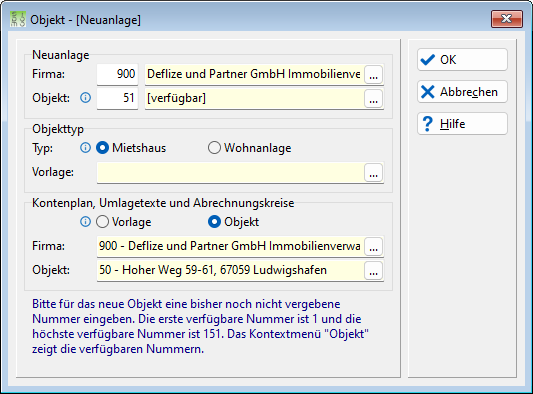Click the Firma number field showing 900
Image resolution: width=533 pixels, height=394 pixels.
pyautogui.click(x=117, y=74)
